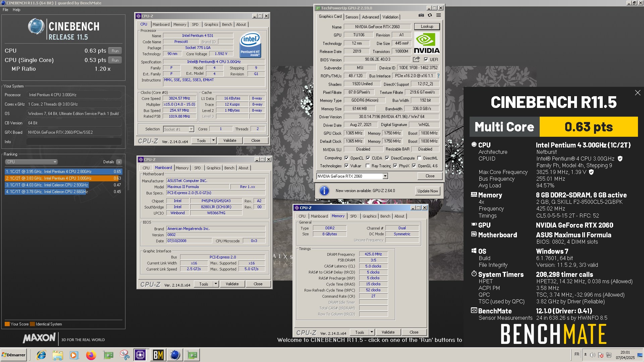
Task: Click the GPU-Z refresh icon
Action: pyautogui.click(x=430, y=15)
